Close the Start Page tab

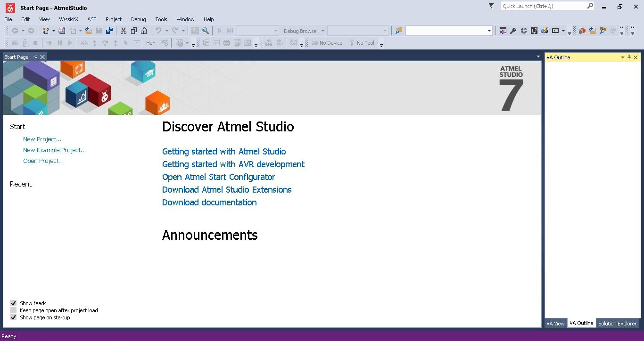pyautogui.click(x=42, y=57)
